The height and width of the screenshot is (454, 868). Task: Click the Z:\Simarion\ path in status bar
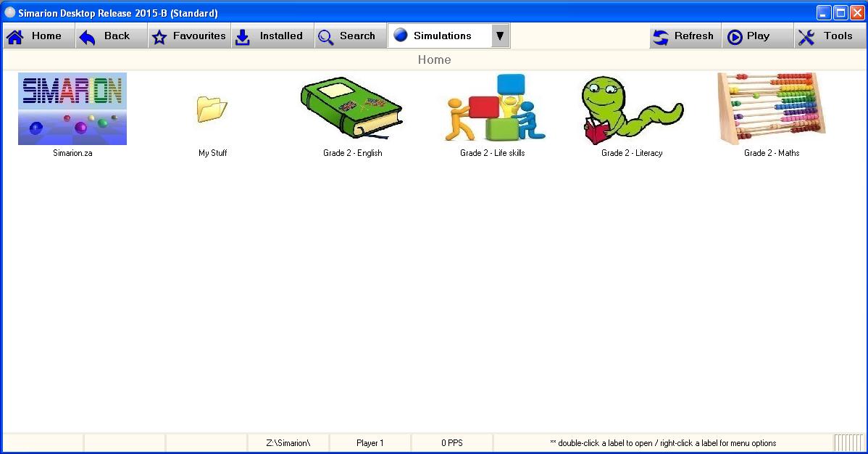point(288,442)
